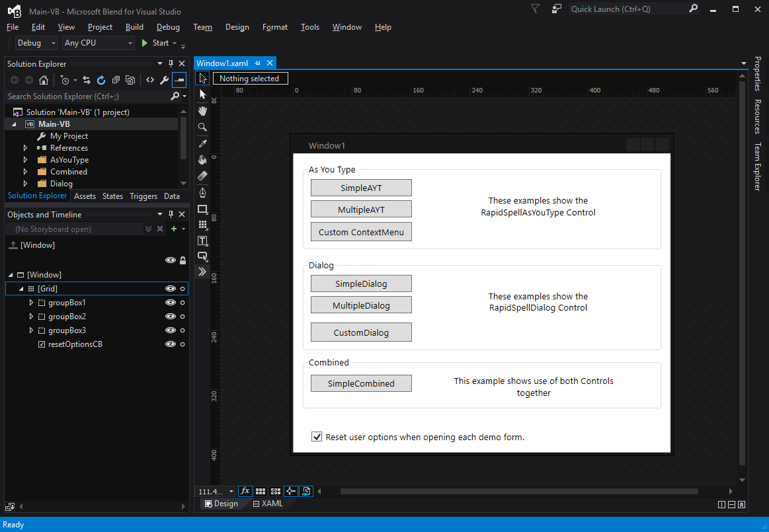Select the Pan tool in the tools panel

coord(202,110)
